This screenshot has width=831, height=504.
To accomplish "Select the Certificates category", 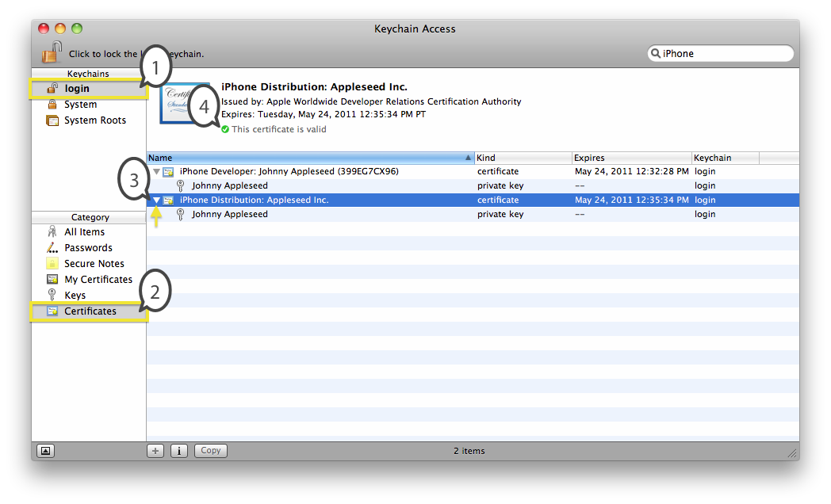I will [90, 311].
